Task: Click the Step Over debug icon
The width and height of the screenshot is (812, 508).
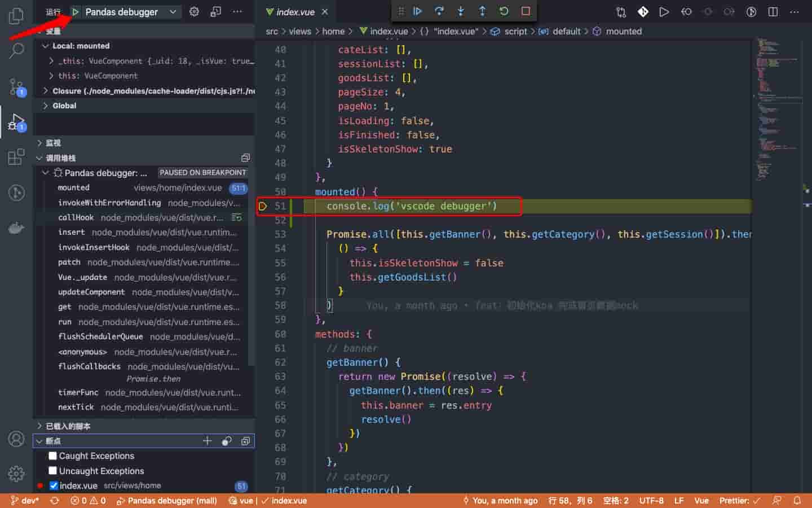Action: tap(439, 11)
